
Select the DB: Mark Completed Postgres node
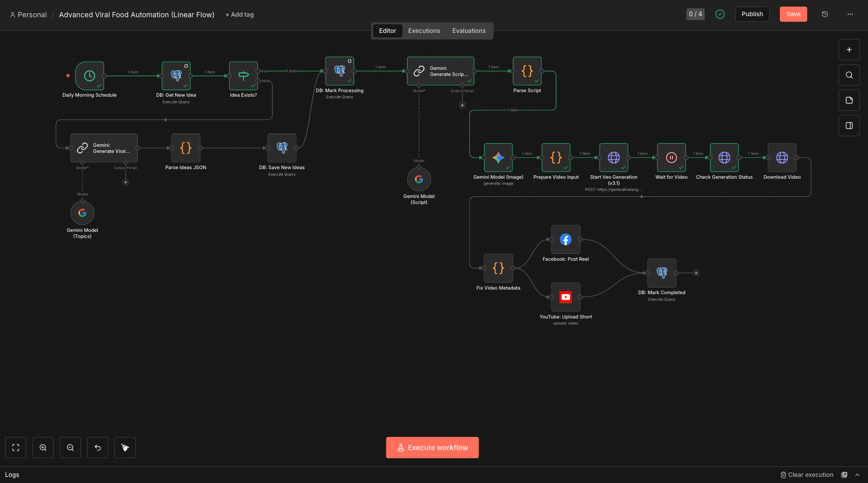[x=661, y=273]
